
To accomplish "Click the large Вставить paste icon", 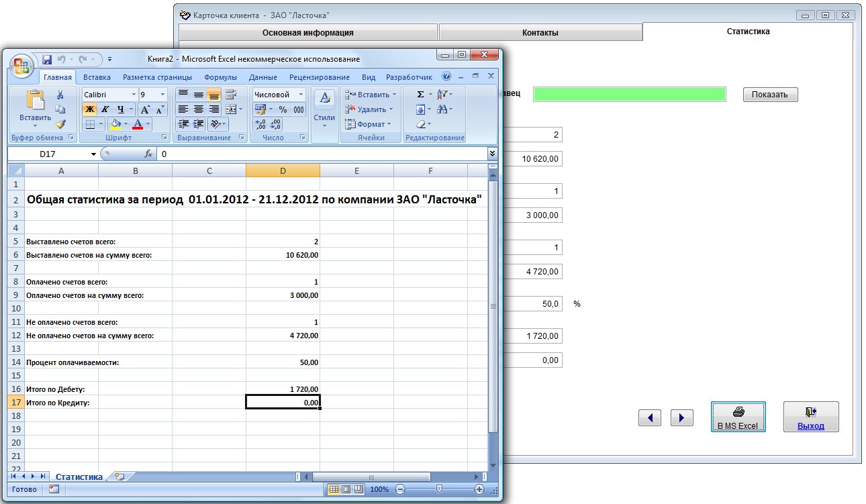I will [35, 101].
